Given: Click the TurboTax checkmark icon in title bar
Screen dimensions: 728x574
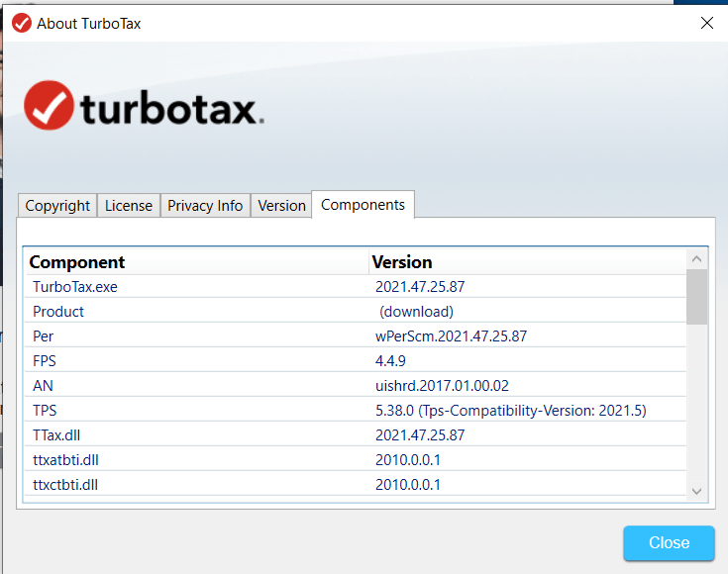Looking at the screenshot, I should point(22,23).
